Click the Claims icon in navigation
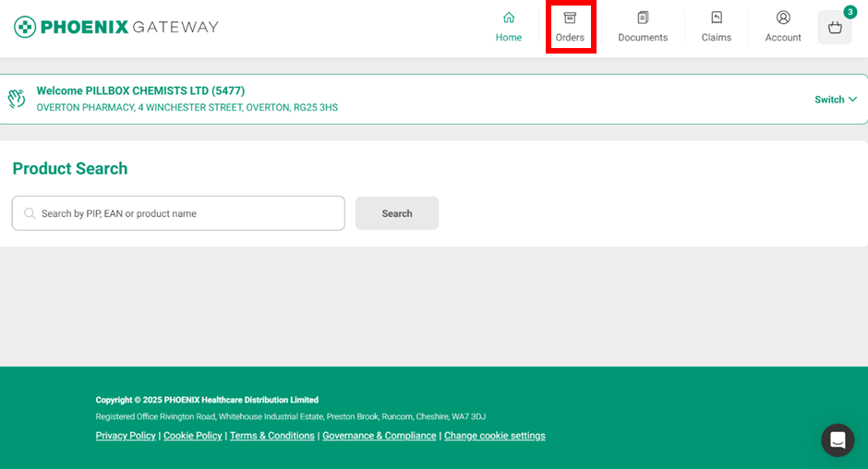868x469 pixels. tap(716, 18)
